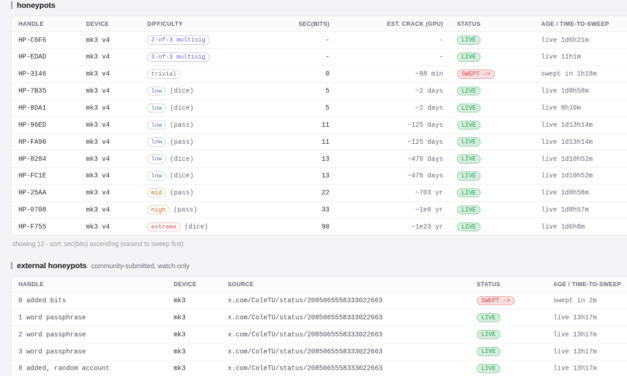Click 'swept in 2m' time value
This screenshot has height=376, width=627.
pos(575,300)
